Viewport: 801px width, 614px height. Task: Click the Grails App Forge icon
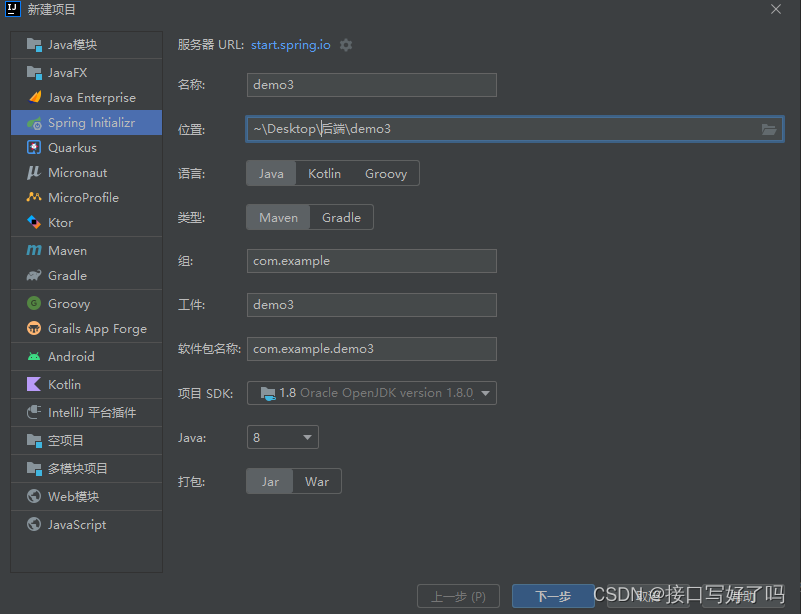34,328
